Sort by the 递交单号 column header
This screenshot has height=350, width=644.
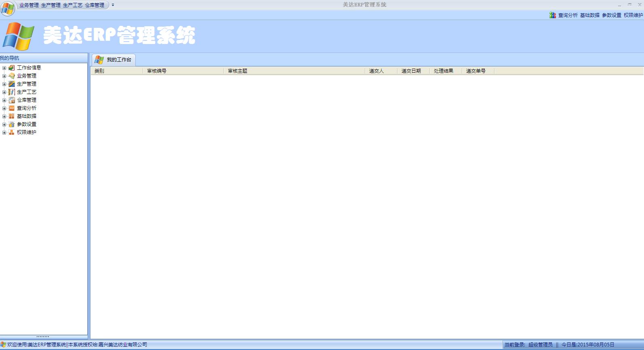[478, 71]
